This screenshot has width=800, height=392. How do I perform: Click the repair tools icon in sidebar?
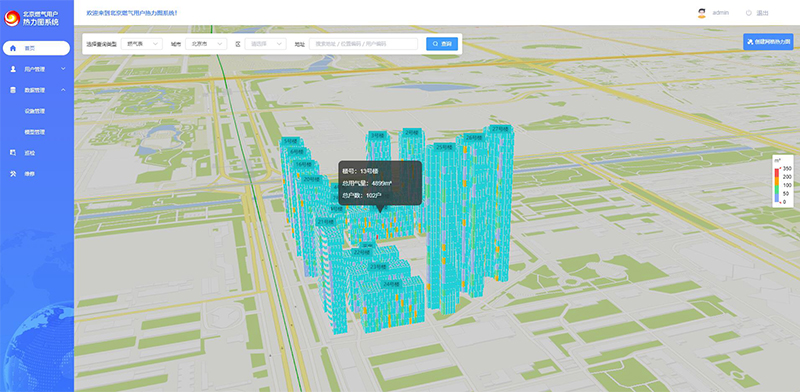(13, 174)
